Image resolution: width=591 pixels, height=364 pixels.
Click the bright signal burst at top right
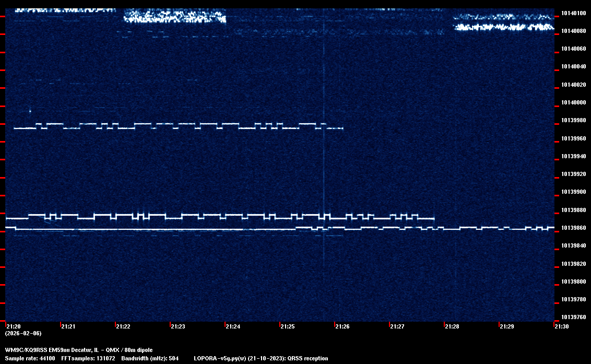[503, 24]
